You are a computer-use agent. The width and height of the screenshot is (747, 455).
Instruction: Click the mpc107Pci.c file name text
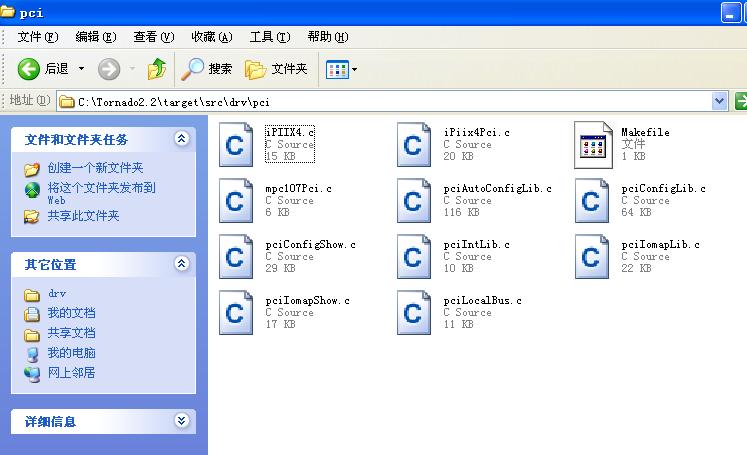pos(299,189)
